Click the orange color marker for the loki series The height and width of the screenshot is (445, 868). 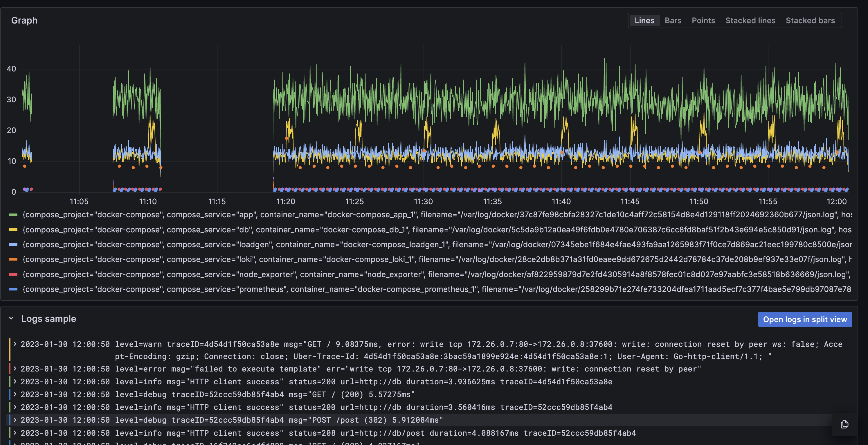tap(13, 260)
